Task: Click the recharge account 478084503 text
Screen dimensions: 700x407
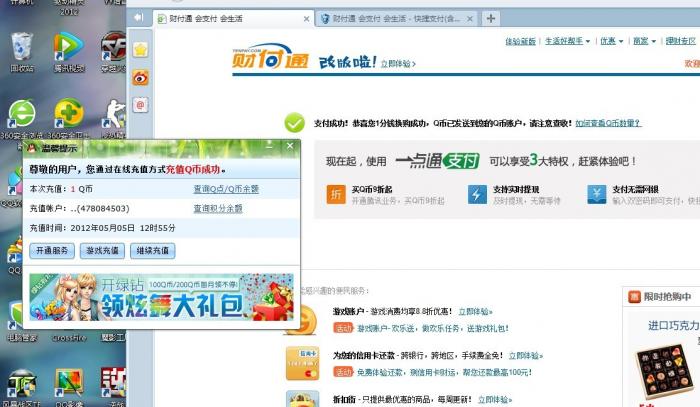Action: [100, 208]
